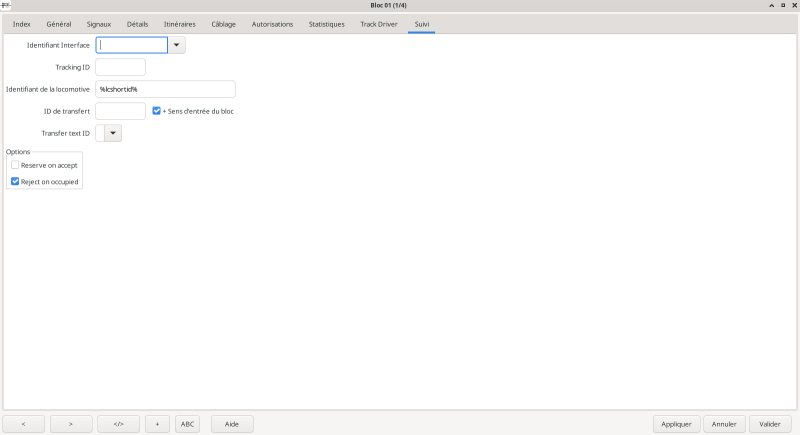Open the XML view '</>' button
This screenshot has width=800, height=435.
click(x=118, y=424)
